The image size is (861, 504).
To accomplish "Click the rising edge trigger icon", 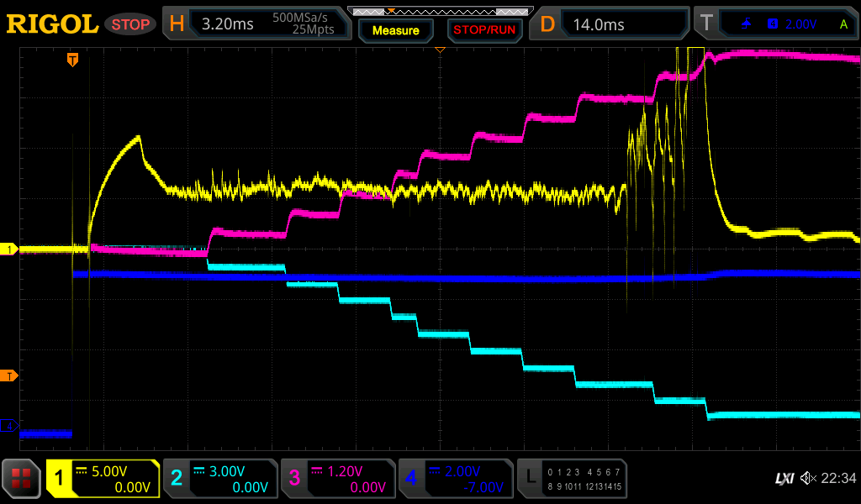I will [x=746, y=24].
